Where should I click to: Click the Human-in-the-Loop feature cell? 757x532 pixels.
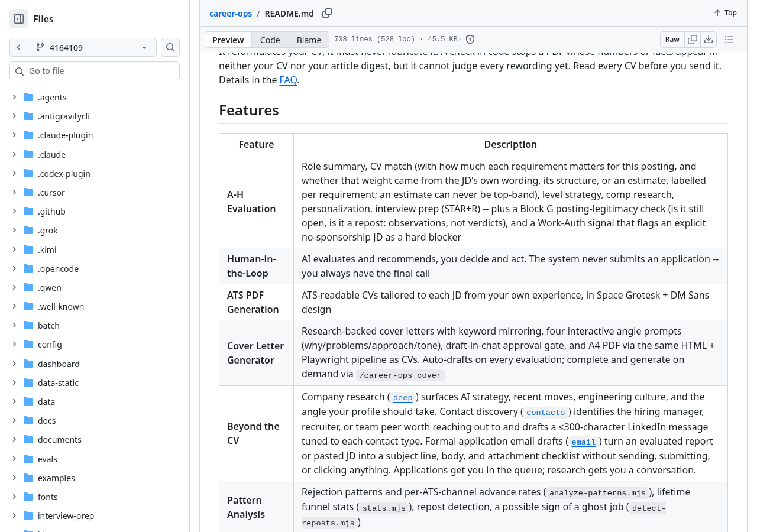[x=256, y=266]
